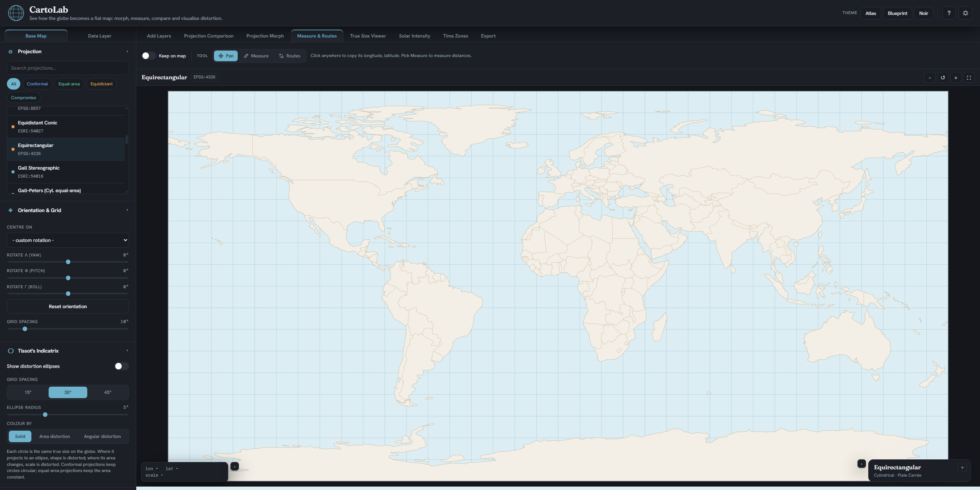Enter fullscreen map view
This screenshot has width=980, height=490.
tap(969, 78)
